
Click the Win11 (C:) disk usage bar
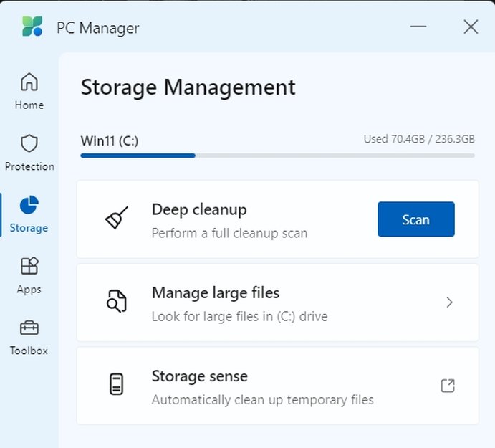pos(277,155)
